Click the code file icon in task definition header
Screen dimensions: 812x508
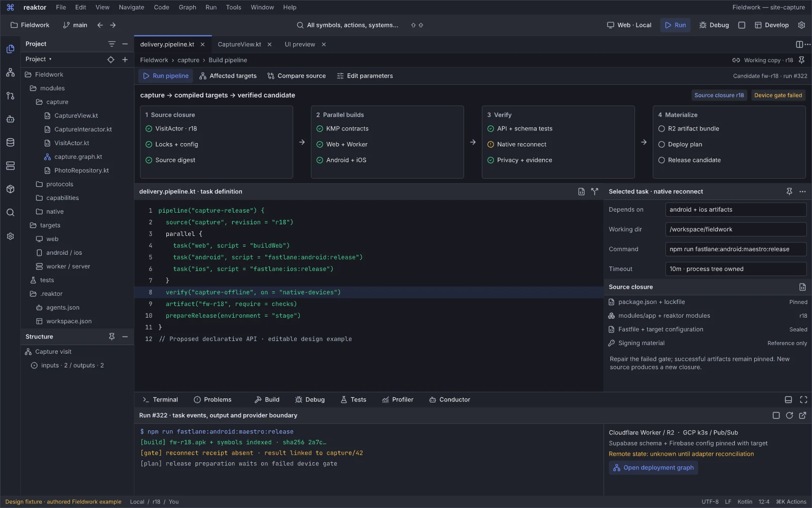581,191
